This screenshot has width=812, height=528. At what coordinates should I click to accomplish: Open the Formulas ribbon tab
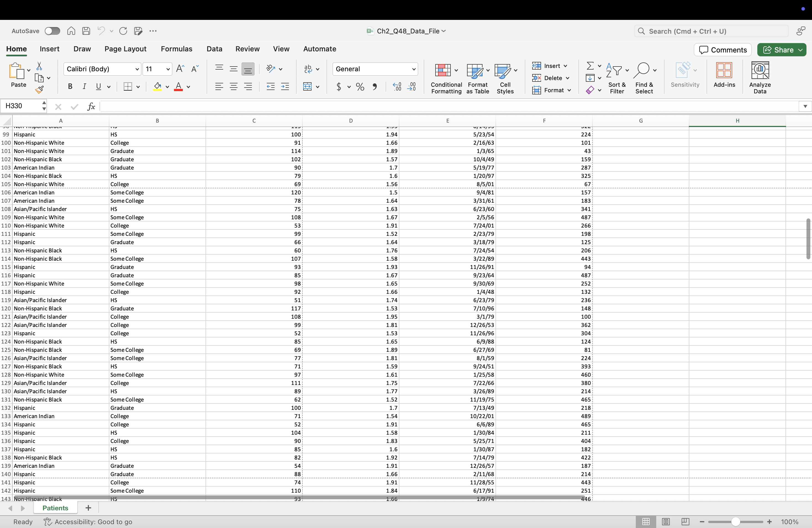click(x=176, y=49)
